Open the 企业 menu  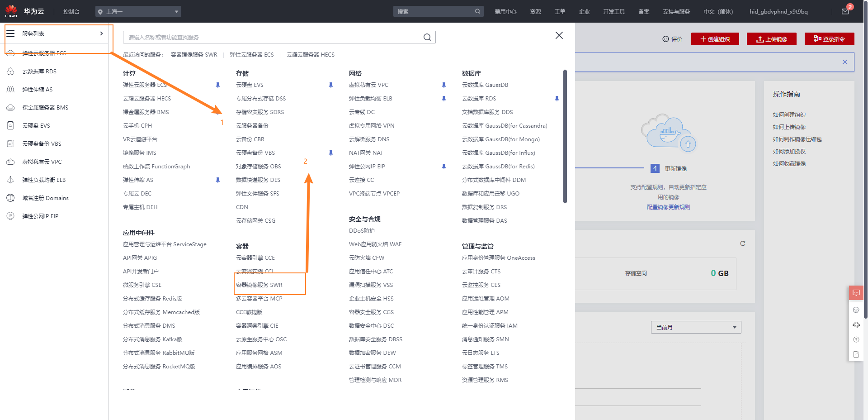[x=584, y=12]
